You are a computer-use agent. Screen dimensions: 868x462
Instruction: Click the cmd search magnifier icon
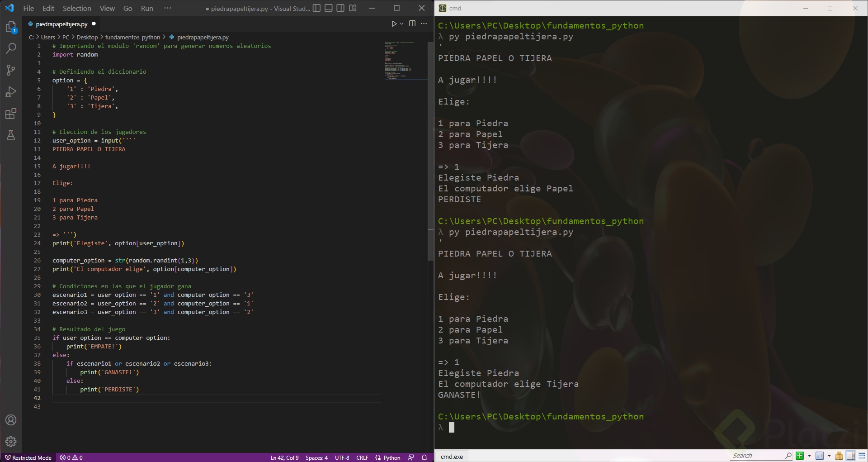point(788,456)
